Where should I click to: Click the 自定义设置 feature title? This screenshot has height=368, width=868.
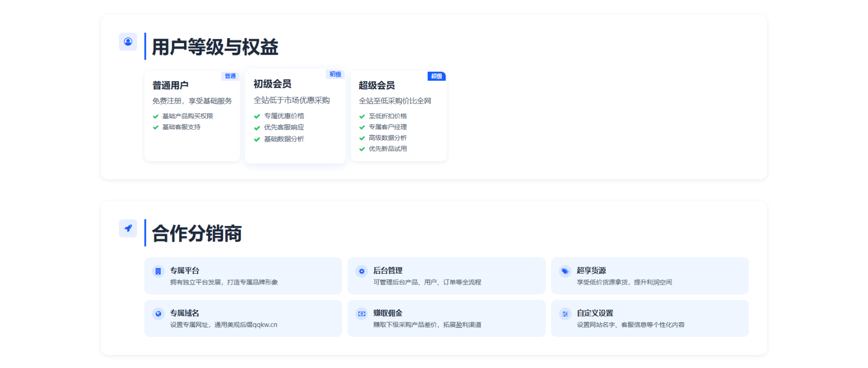pos(595,313)
